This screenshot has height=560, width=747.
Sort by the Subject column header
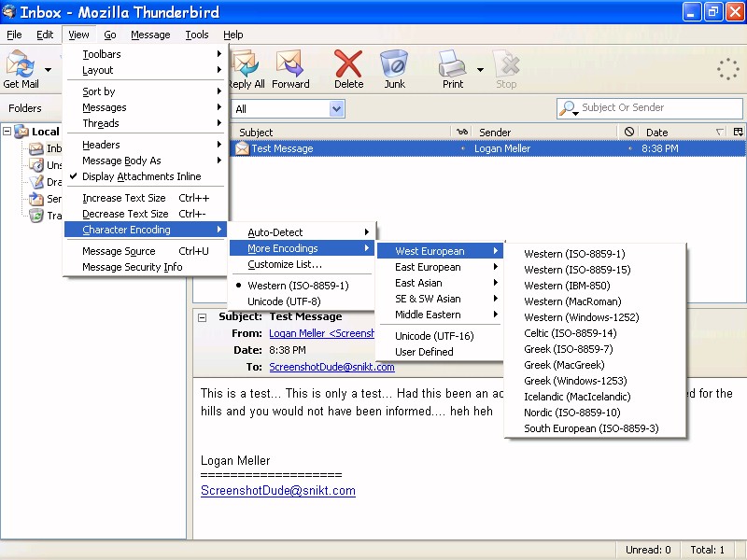point(341,132)
